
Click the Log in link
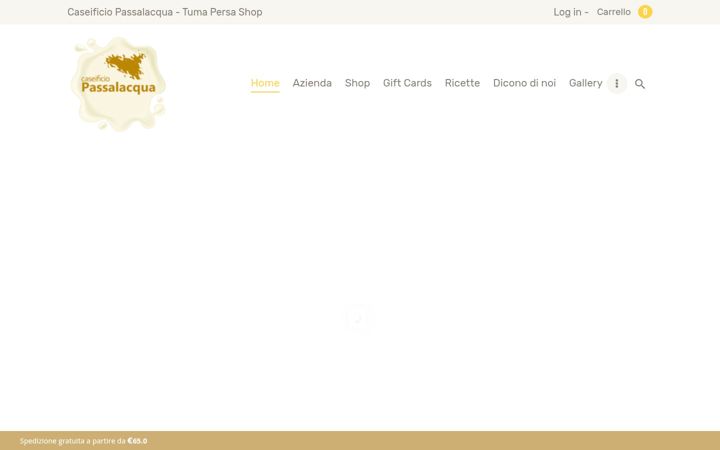click(568, 12)
